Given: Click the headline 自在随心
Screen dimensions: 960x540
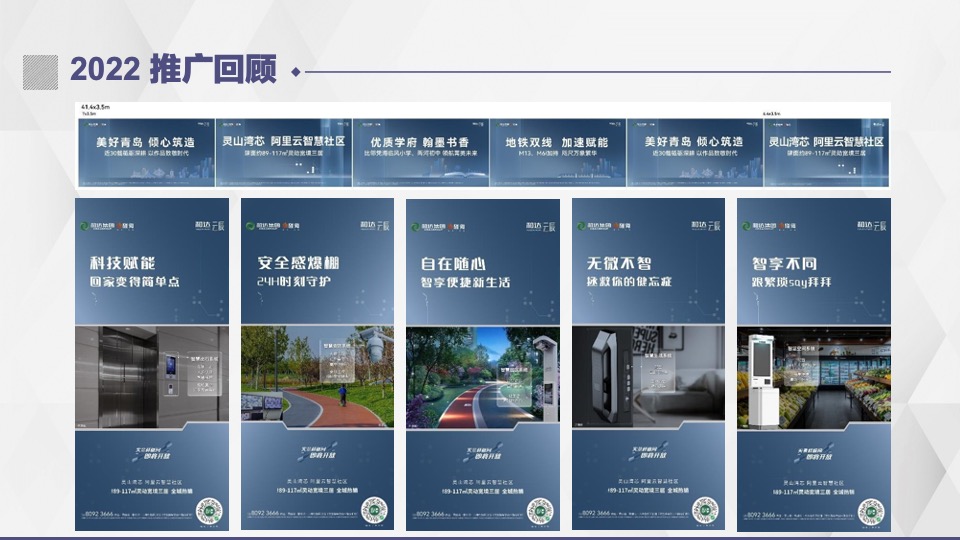Looking at the screenshot, I should [x=454, y=264].
